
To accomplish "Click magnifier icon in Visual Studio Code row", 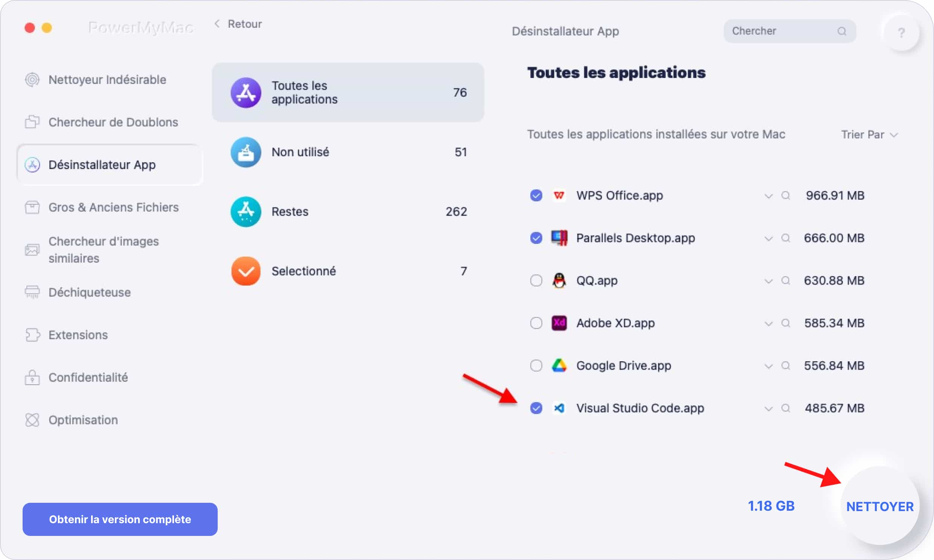I will pyautogui.click(x=786, y=408).
